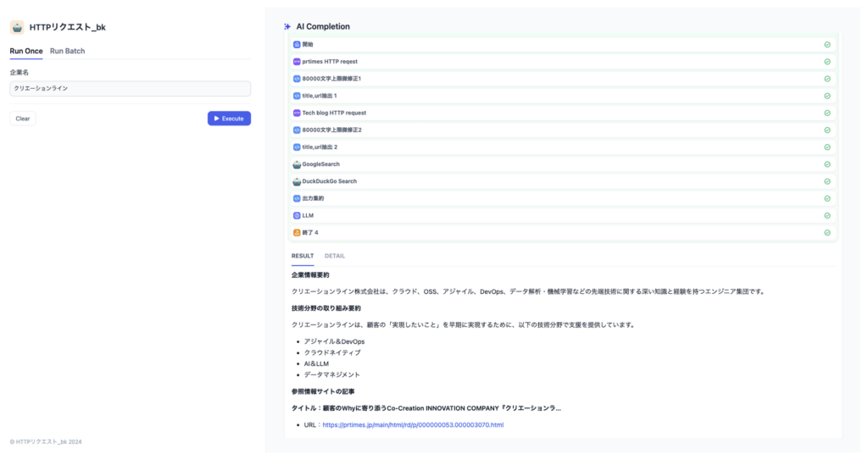Image resolution: width=868 pixels, height=460 pixels.
Task: Click the 開始 start node icon
Action: click(x=297, y=44)
